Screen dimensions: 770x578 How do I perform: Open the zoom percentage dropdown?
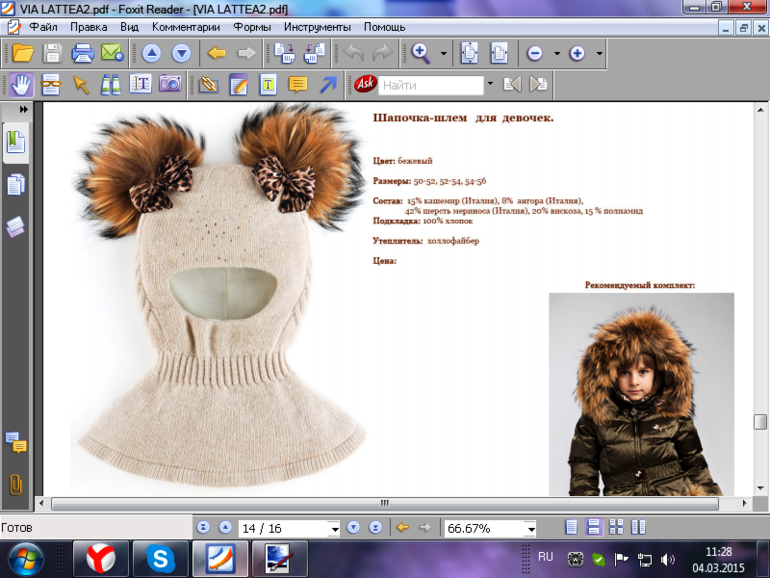[x=530, y=528]
